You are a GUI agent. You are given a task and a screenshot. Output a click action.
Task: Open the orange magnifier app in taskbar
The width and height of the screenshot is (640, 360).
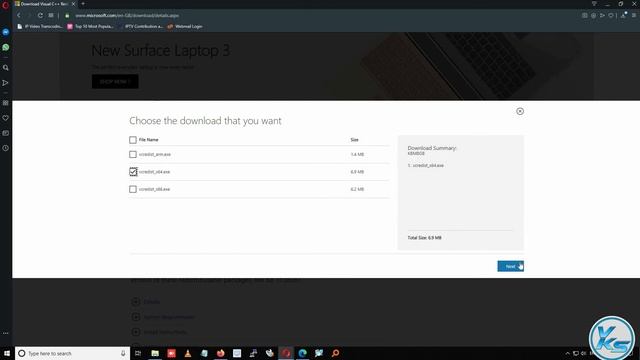click(x=335, y=353)
